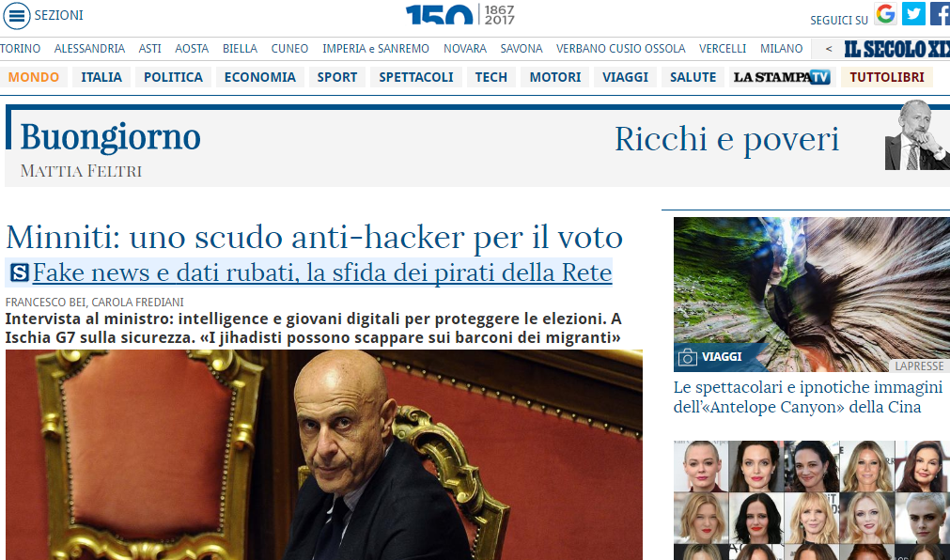Click the actresses faces collage thumbnail

point(812,500)
